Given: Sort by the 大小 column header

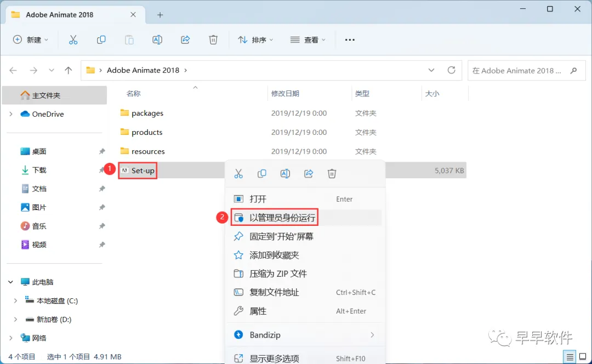Looking at the screenshot, I should click(432, 93).
